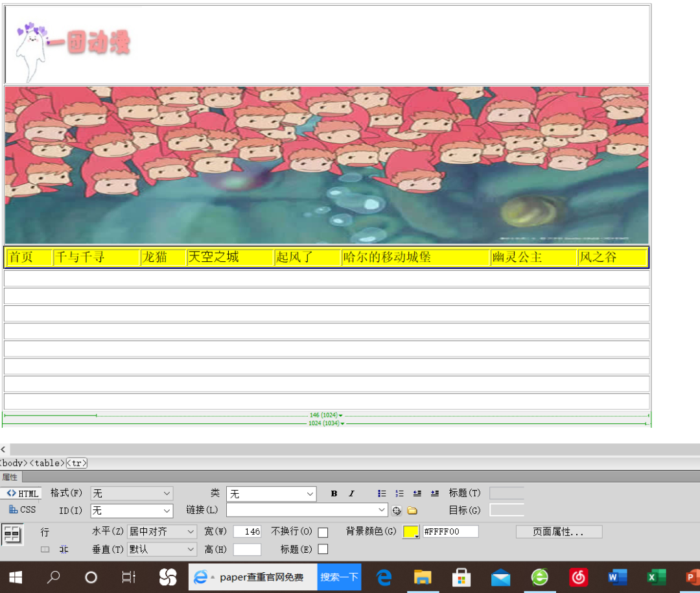Click the split cell icon
Screen dimensions: 700x593
tap(64, 549)
